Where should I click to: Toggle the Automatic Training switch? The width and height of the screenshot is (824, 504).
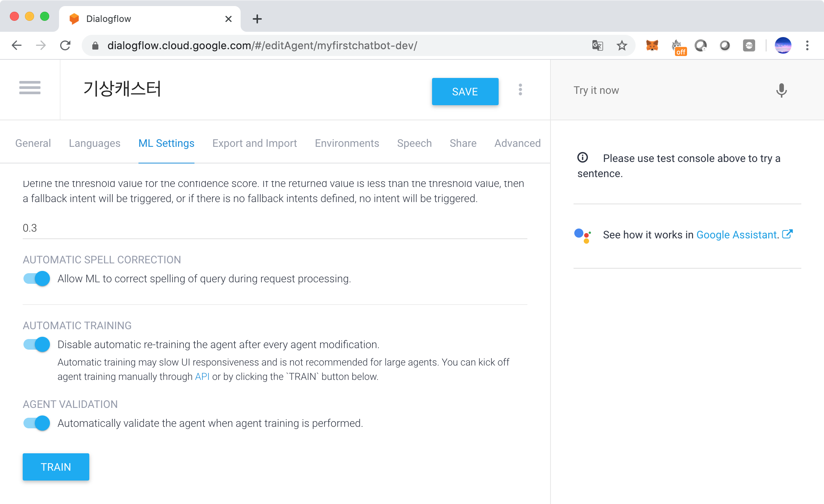(37, 345)
